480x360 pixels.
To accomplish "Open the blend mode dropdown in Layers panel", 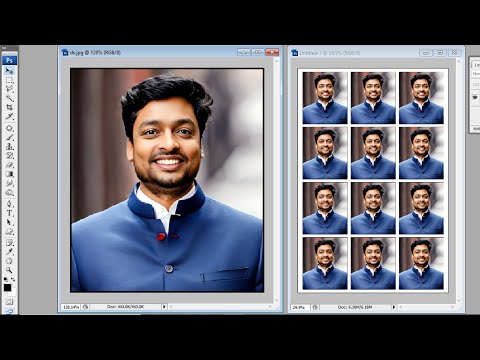I will pyautogui.click(x=476, y=73).
